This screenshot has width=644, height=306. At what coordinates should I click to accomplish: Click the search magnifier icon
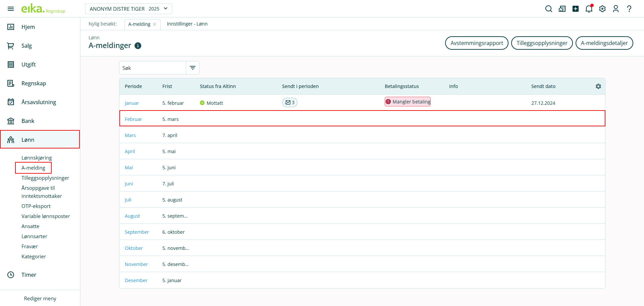click(x=548, y=9)
